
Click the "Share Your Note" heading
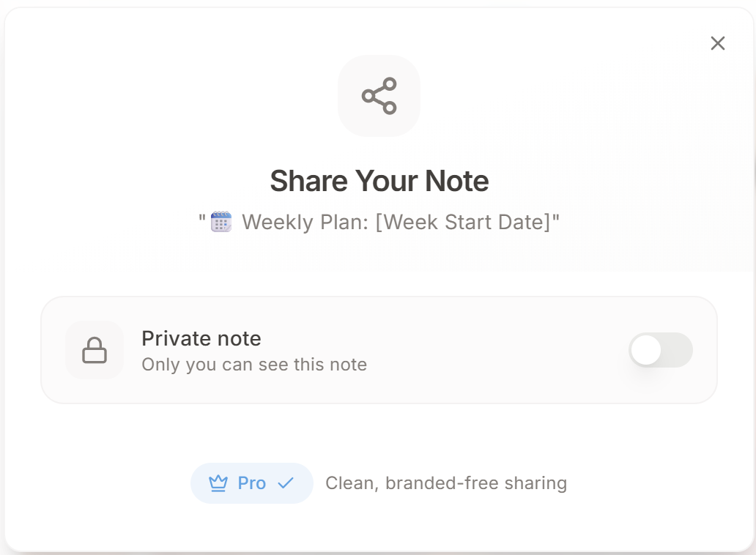379,181
